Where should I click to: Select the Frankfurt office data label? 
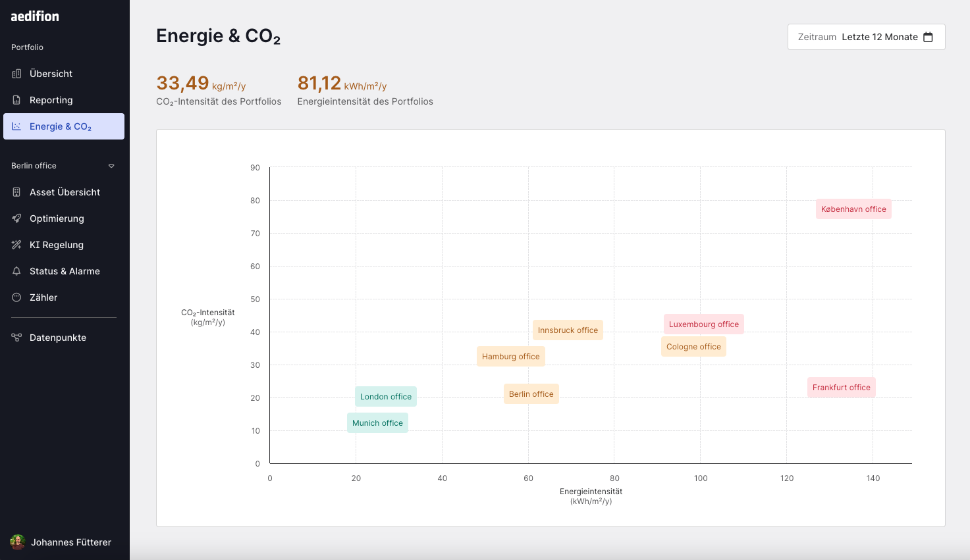[x=841, y=388]
